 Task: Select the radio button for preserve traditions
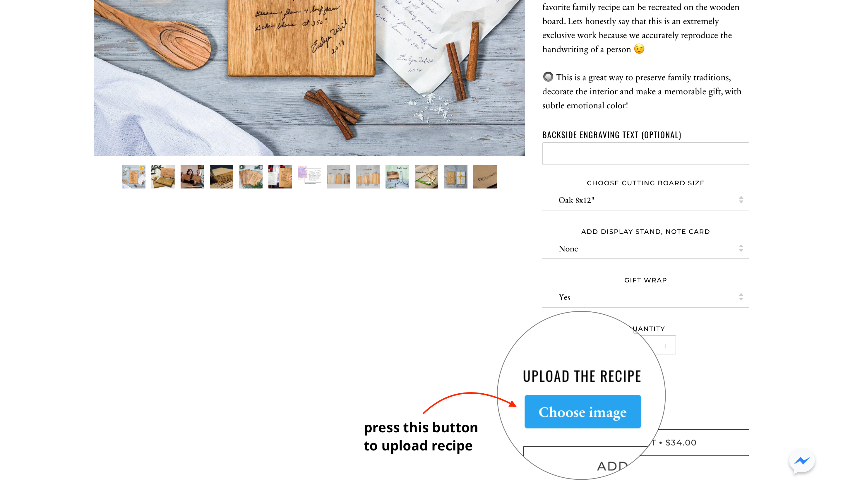pos(547,77)
